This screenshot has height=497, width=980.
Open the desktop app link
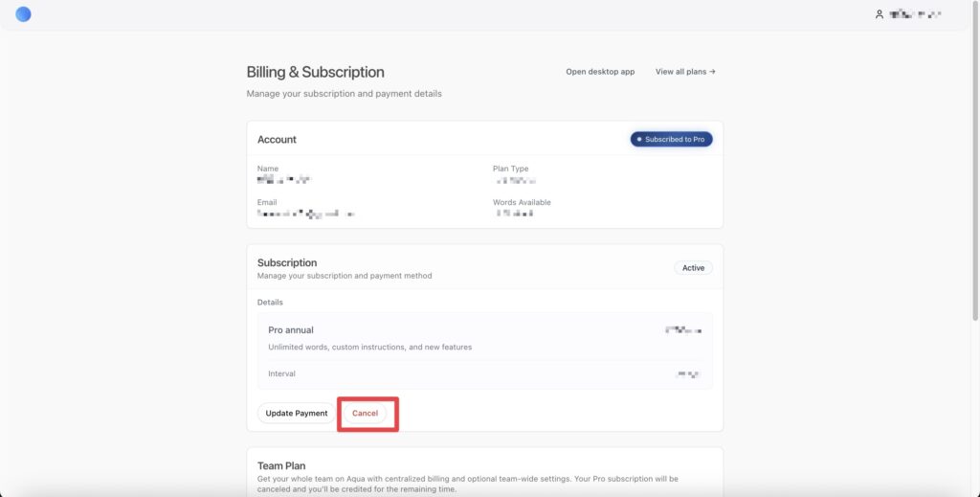pyautogui.click(x=600, y=72)
